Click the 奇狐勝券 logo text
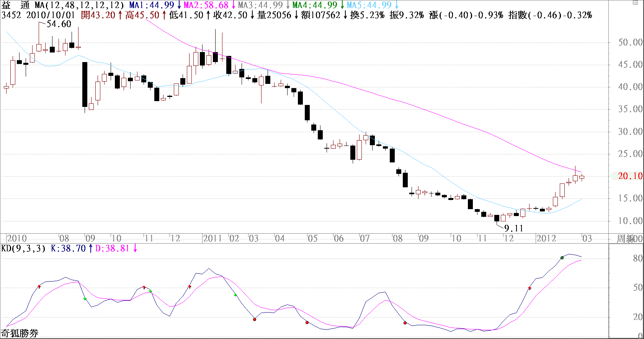This screenshot has height=339, width=644. coord(20,333)
